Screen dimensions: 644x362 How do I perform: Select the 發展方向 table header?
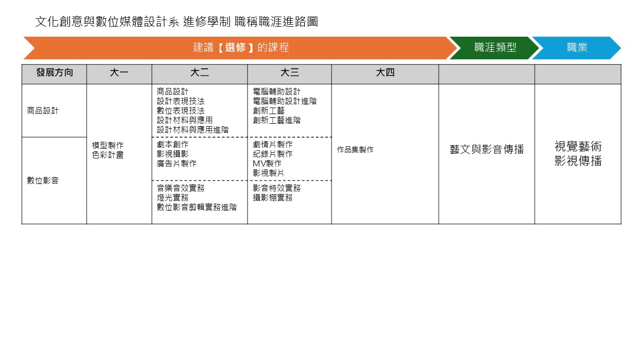click(x=54, y=73)
